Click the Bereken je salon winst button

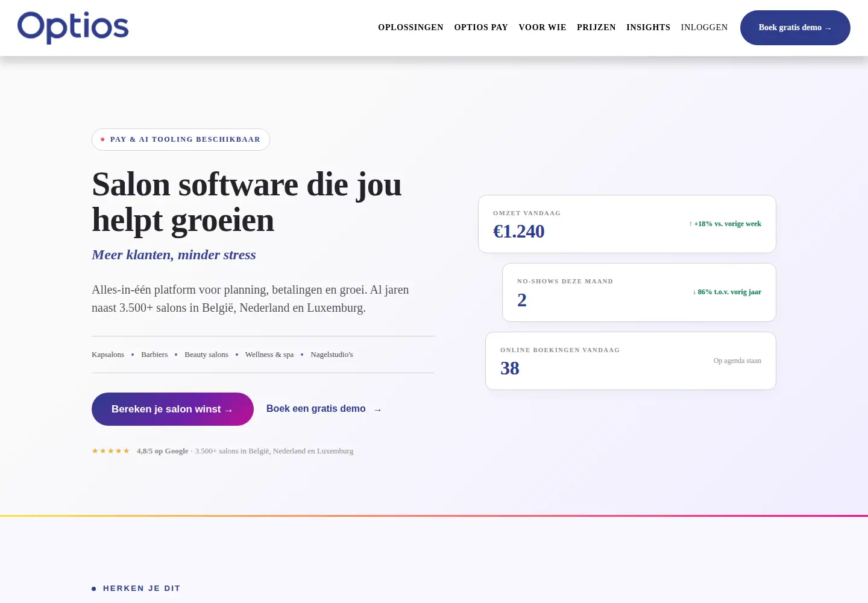point(172,409)
